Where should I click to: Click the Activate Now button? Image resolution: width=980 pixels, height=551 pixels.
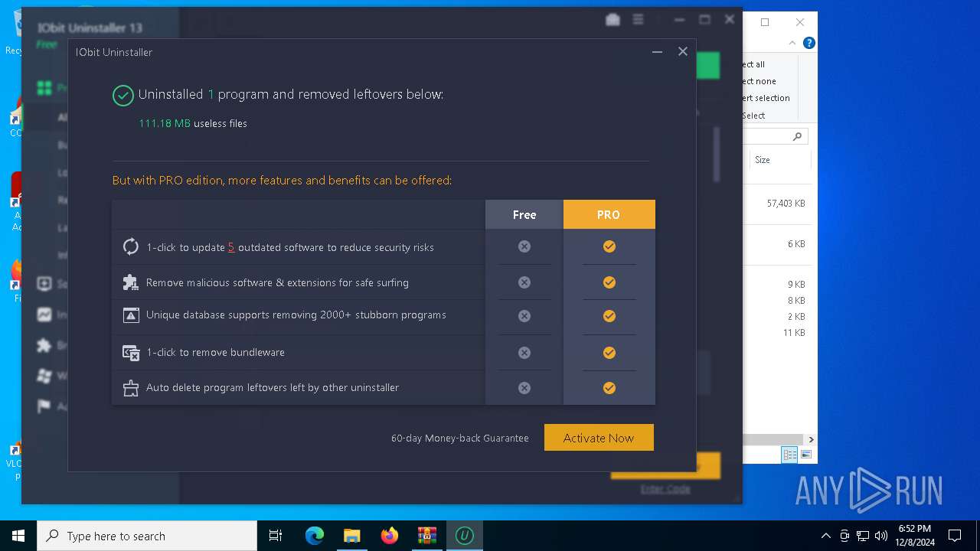tap(599, 438)
